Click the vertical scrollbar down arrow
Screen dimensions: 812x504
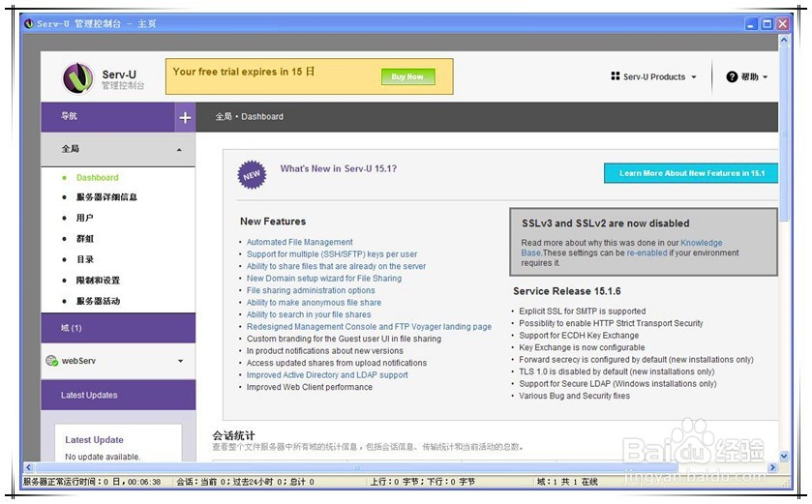tap(784, 457)
